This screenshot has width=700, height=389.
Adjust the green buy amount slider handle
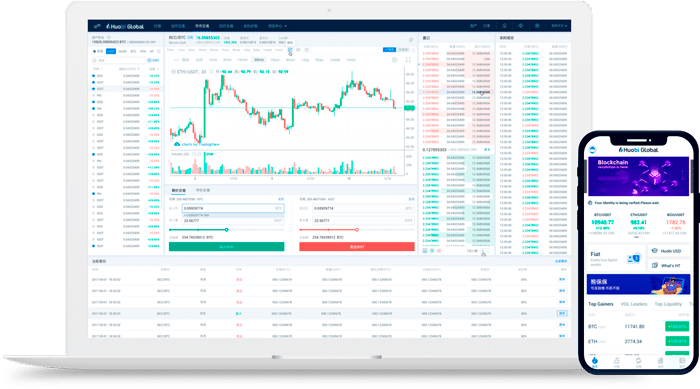[x=227, y=230]
